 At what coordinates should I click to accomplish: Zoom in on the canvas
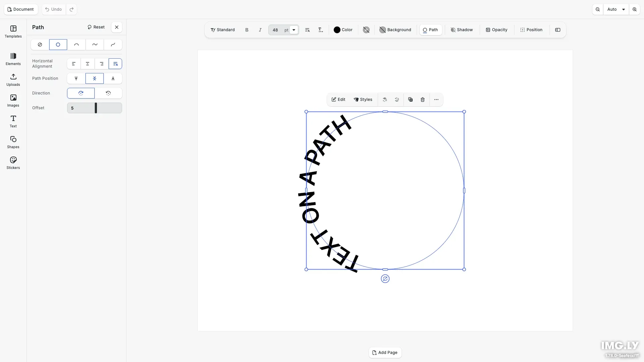click(635, 9)
